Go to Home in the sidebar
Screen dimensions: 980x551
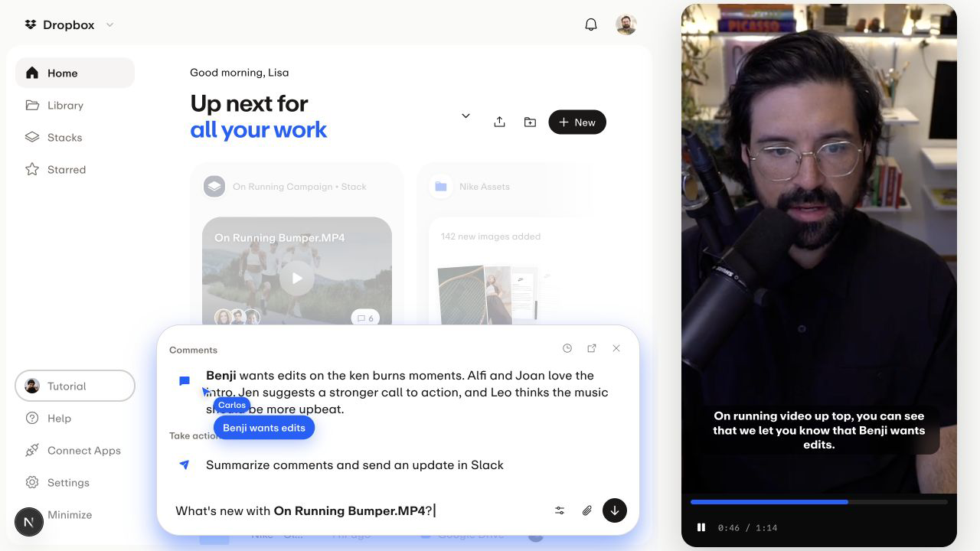(75, 73)
